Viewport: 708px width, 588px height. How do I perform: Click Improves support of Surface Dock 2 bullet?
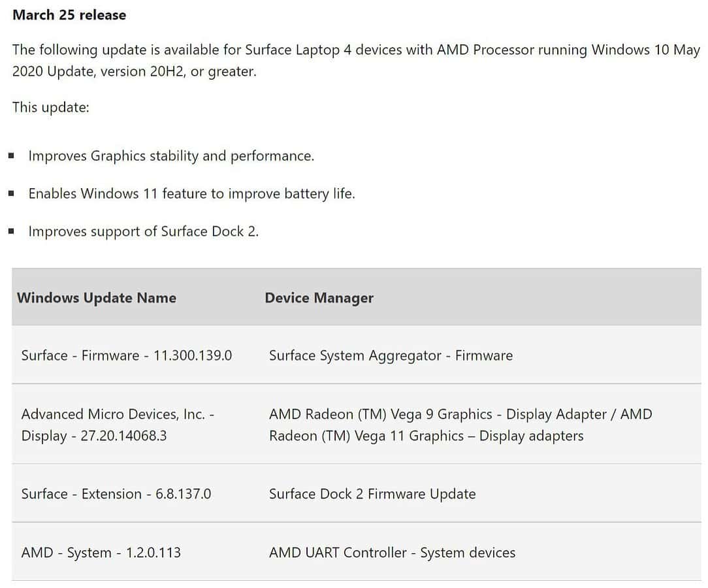click(x=144, y=232)
